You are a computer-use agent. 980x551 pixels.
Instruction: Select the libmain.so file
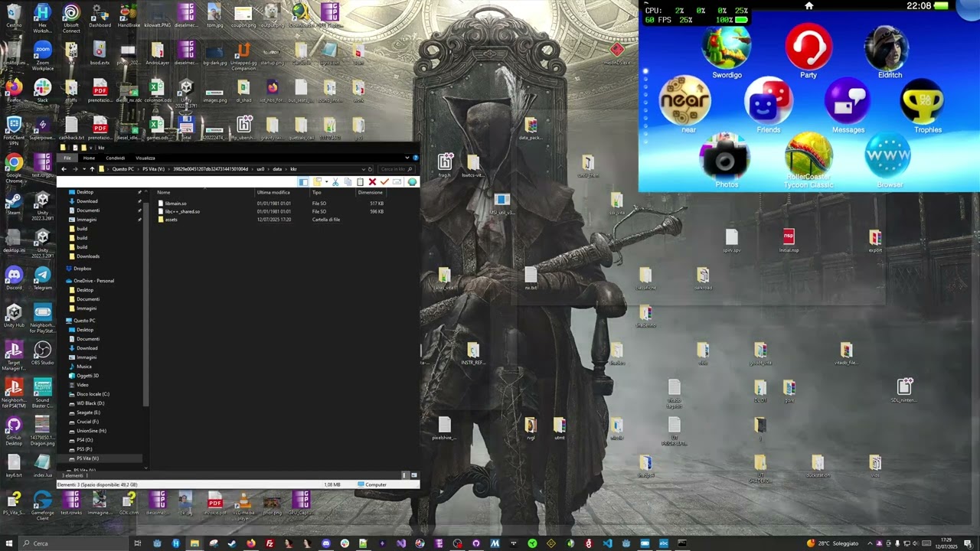(x=175, y=204)
